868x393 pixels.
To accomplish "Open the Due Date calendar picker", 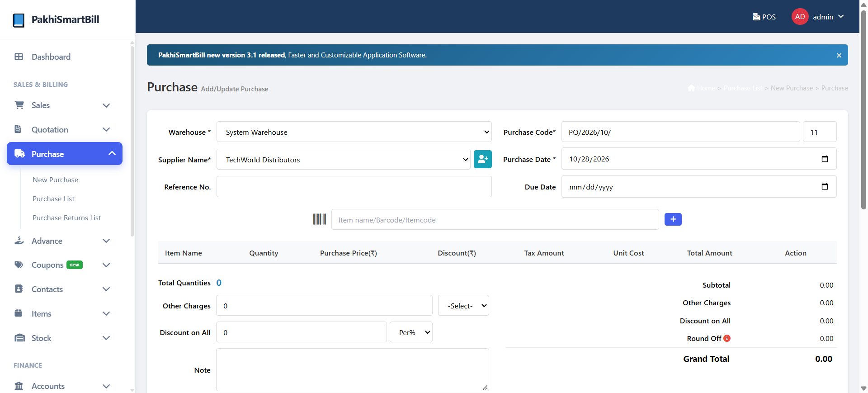I will [x=825, y=187].
